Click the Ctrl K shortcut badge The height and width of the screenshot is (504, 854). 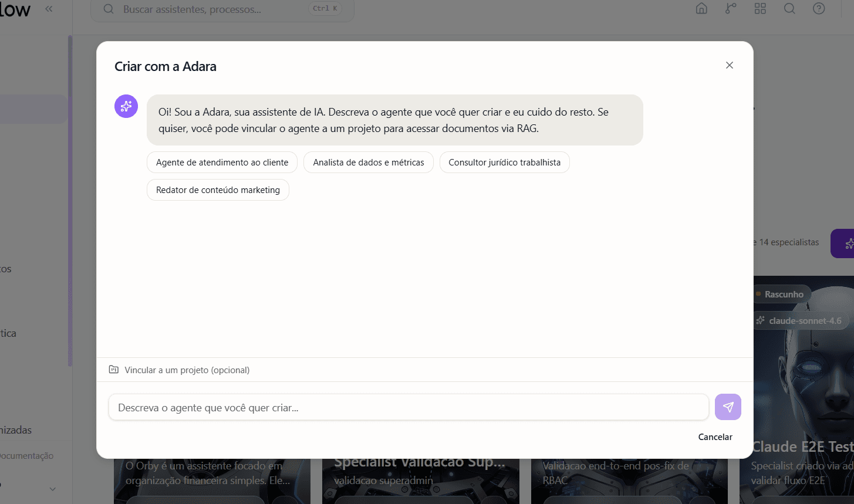point(325,9)
